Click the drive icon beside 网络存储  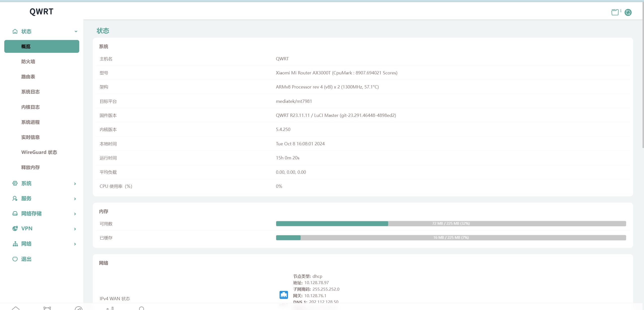(x=15, y=213)
